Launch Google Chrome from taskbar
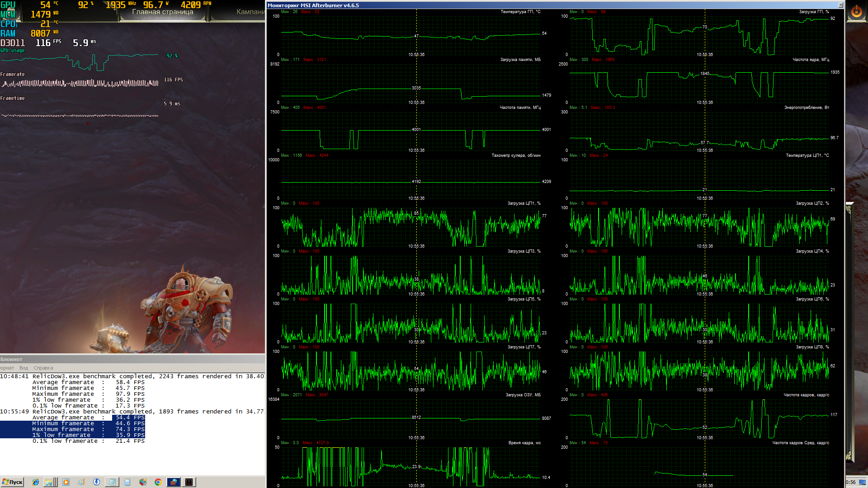 pyautogui.click(x=158, y=482)
